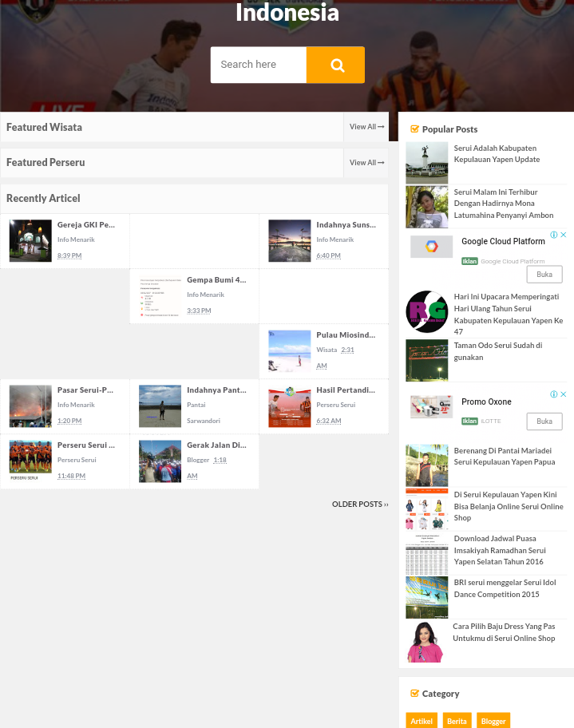Screen dimensions: 574x728
Task: Expand Featured Perseru via View All
Action: 366,163
